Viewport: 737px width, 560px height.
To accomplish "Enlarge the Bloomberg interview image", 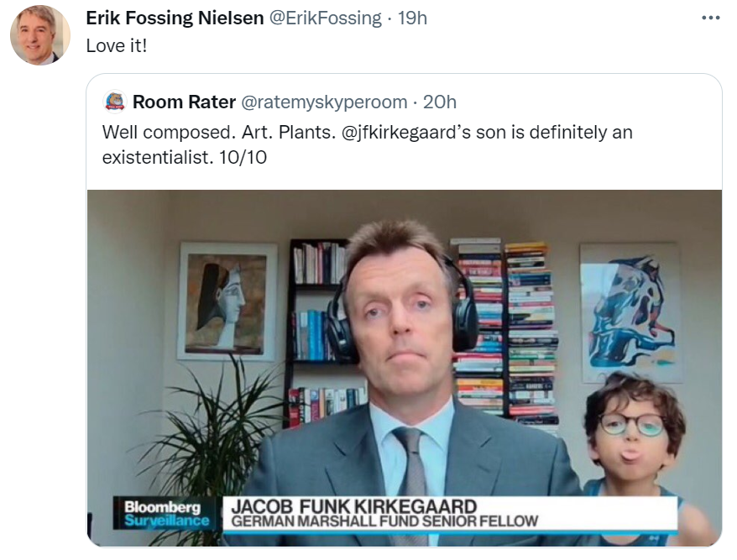I will click(405, 368).
